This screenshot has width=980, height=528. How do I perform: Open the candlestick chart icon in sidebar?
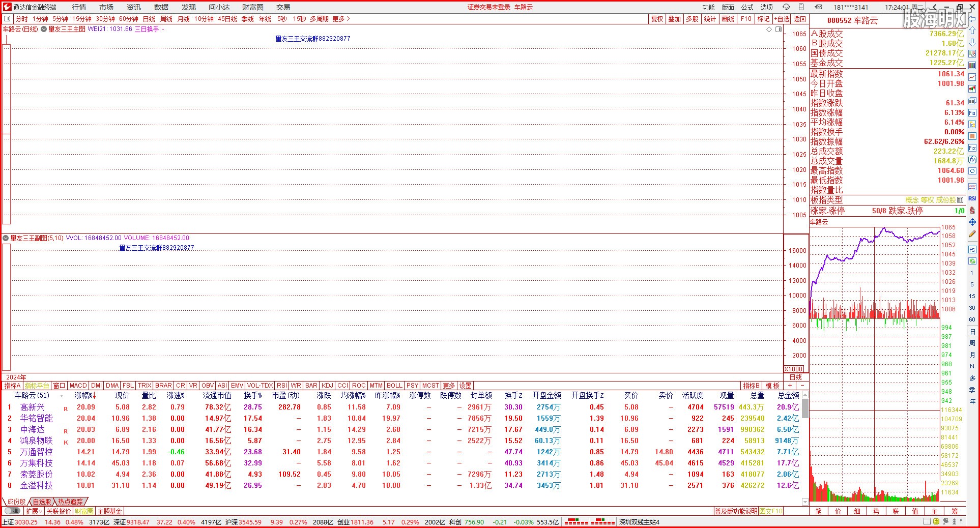(x=972, y=89)
